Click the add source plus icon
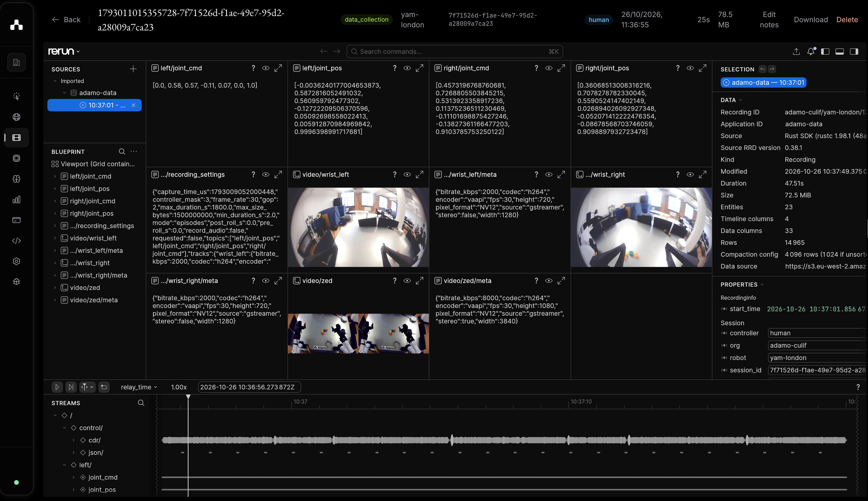This screenshot has width=868, height=501. pyautogui.click(x=133, y=69)
